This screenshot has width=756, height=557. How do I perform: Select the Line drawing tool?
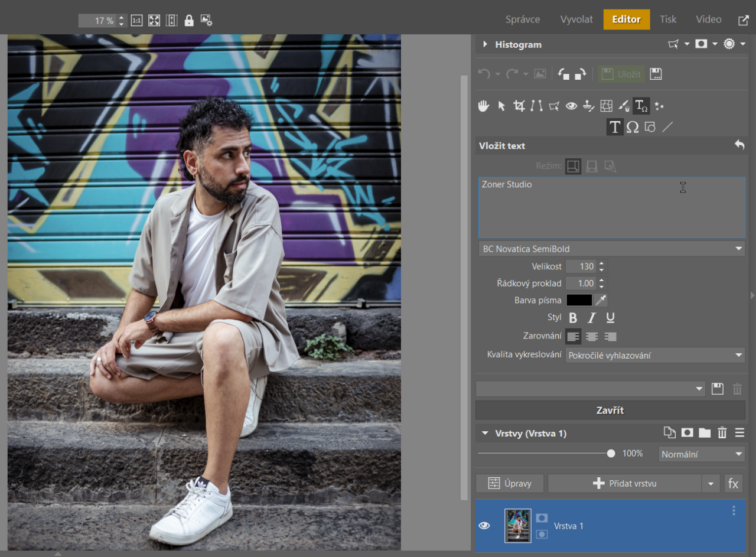(x=667, y=127)
